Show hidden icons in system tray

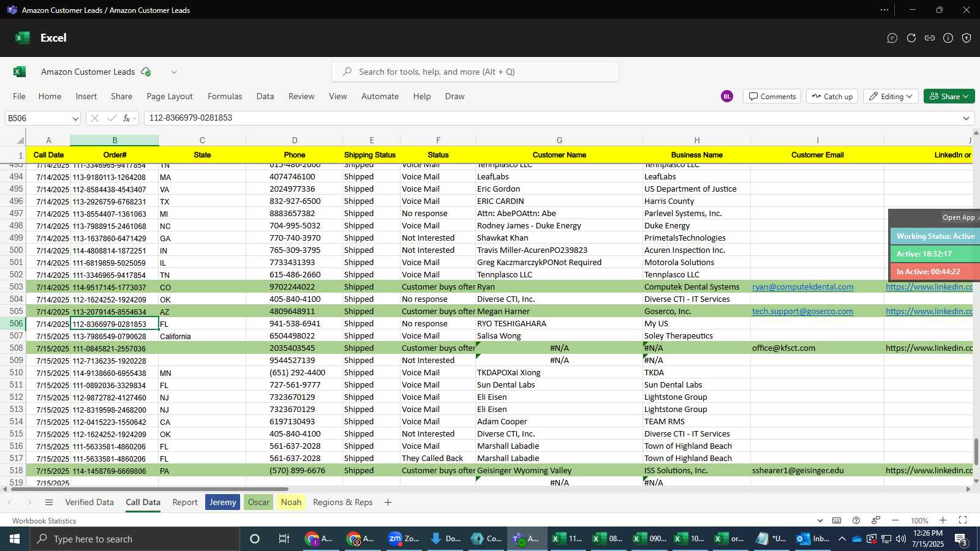pos(842,539)
